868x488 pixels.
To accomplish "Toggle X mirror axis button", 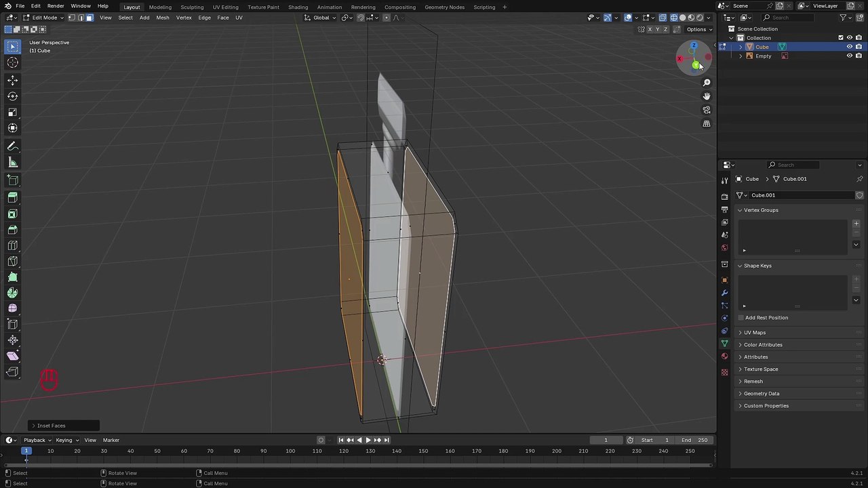I will pos(650,29).
